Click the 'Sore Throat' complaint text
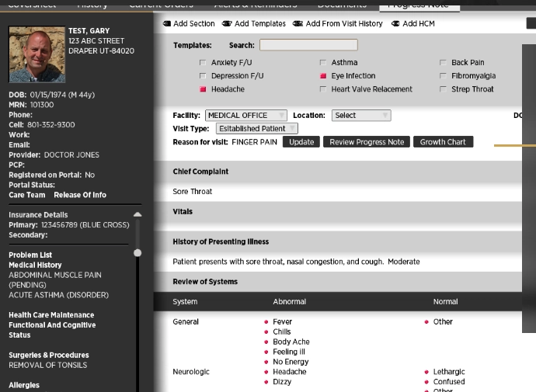 click(193, 192)
